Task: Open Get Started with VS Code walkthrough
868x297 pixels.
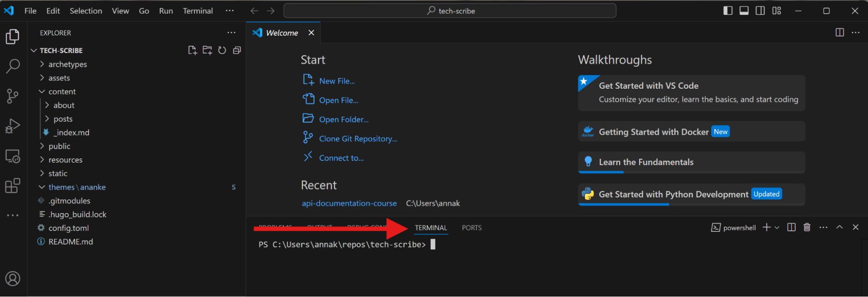Action: click(691, 93)
